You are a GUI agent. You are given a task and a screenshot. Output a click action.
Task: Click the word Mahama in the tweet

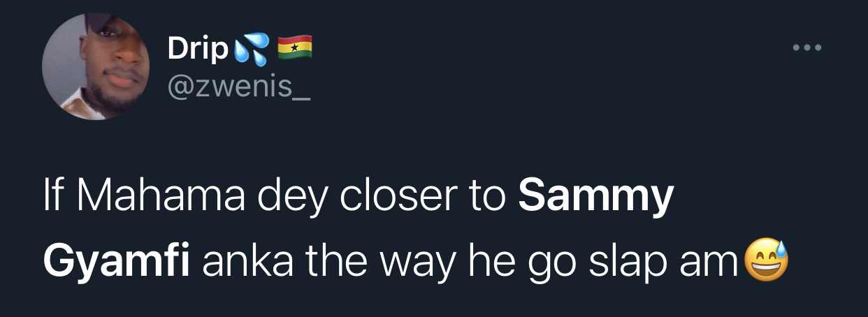click(162, 198)
